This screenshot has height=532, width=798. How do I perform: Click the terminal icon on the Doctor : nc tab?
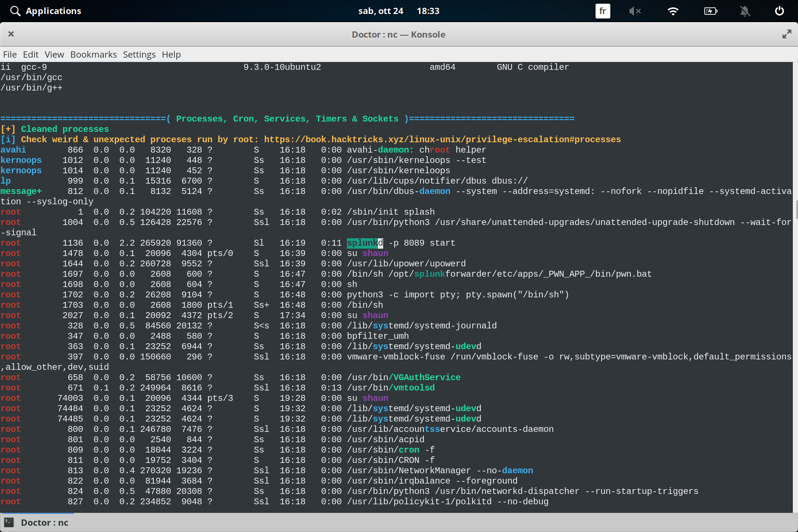[x=8, y=522]
